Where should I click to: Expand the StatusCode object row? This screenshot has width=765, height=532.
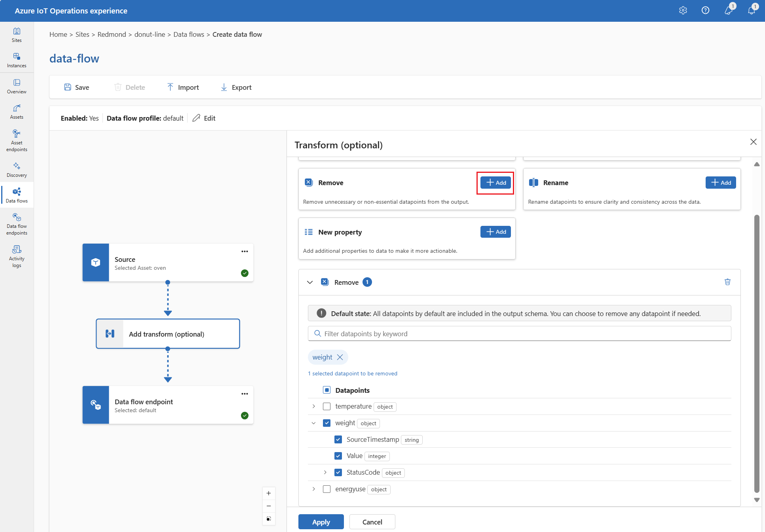click(325, 472)
